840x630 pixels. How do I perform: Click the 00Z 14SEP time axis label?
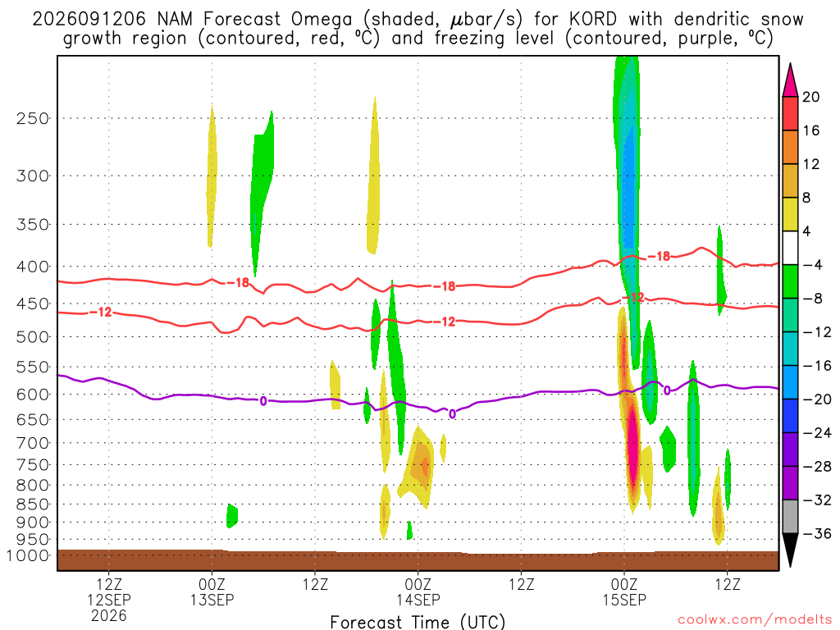click(418, 592)
